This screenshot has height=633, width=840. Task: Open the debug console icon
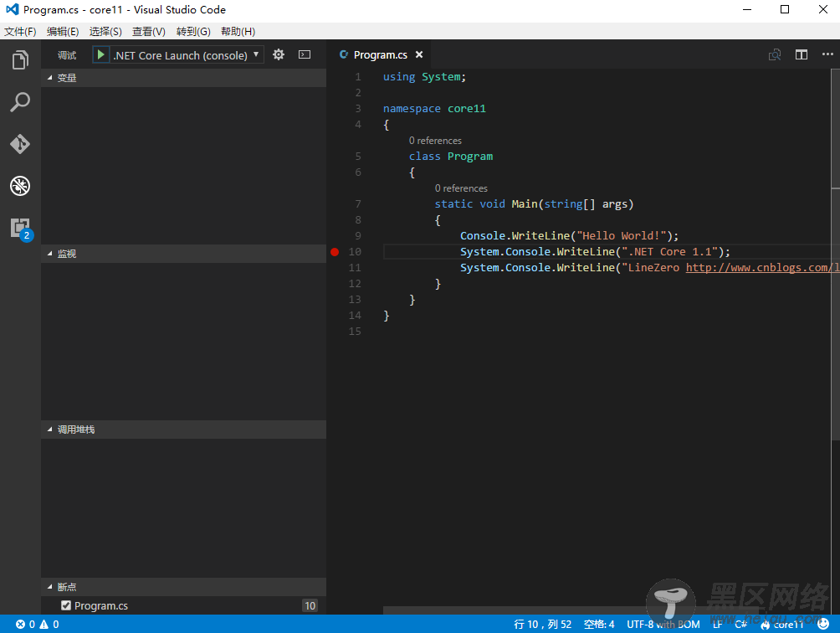(x=305, y=54)
